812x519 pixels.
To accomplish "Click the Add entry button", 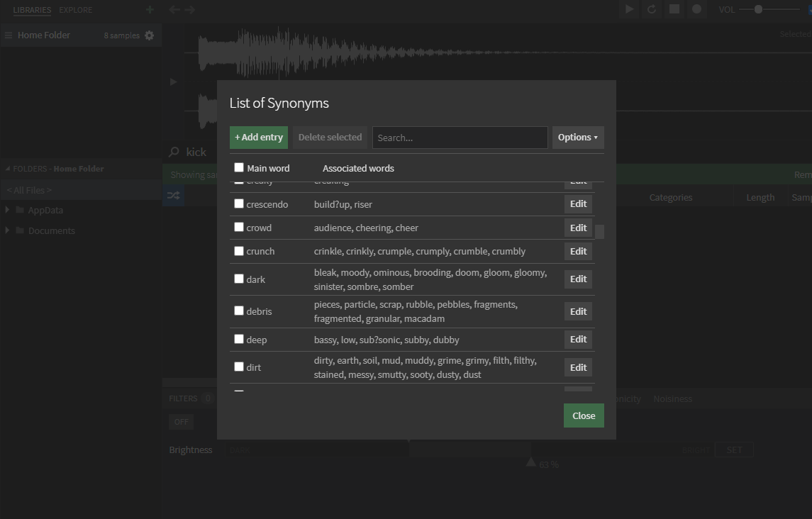I will click(259, 138).
